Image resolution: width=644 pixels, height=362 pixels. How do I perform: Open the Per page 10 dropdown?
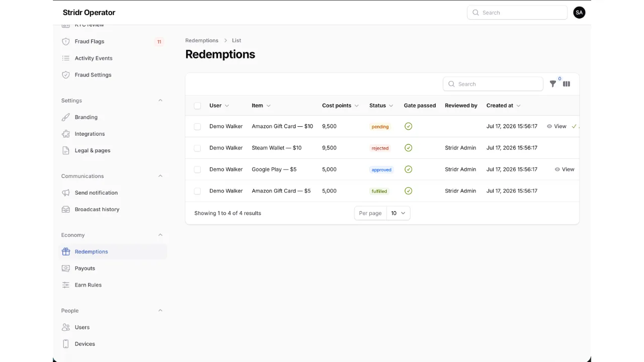point(398,213)
